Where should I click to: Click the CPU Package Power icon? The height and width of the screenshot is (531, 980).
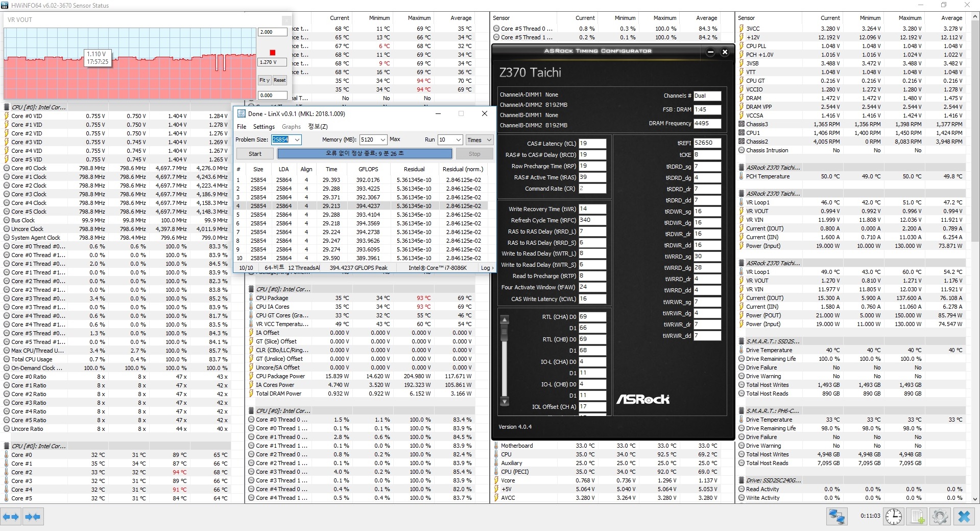pos(251,376)
